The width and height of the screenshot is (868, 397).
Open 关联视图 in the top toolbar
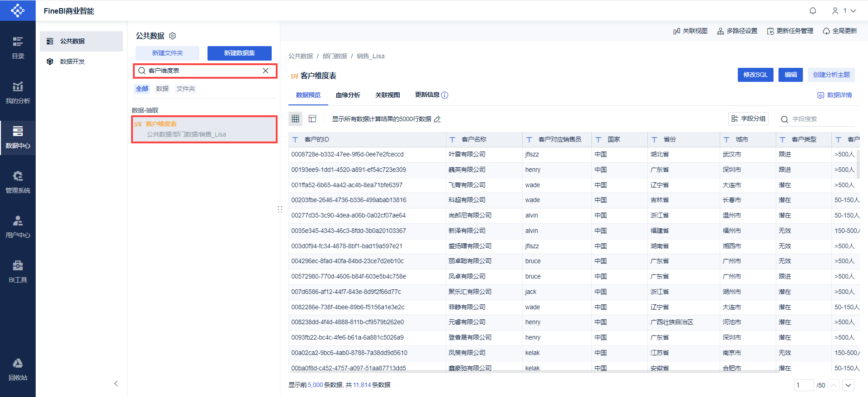(690, 31)
